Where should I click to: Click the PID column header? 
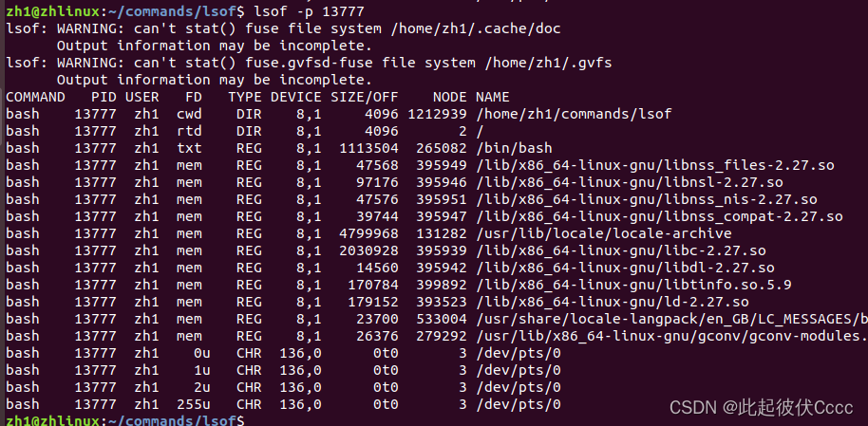(x=104, y=97)
